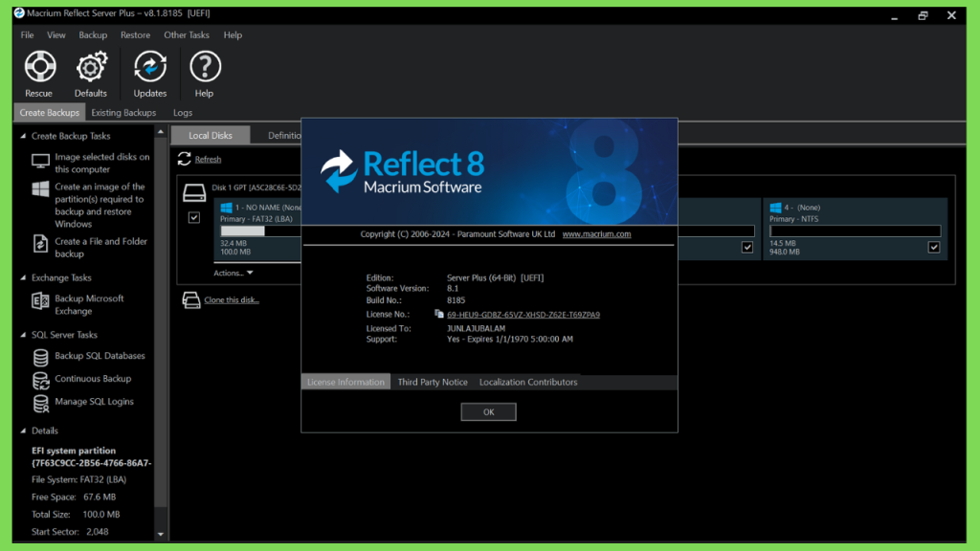Click the circular Refresh arrows icon
Screen dimensions: 980x551
185,159
